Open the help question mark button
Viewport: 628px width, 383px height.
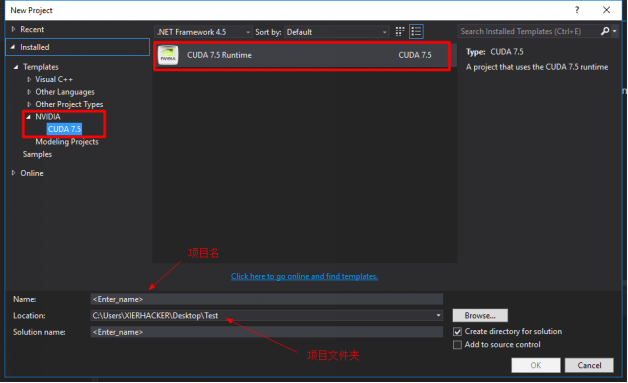(577, 10)
